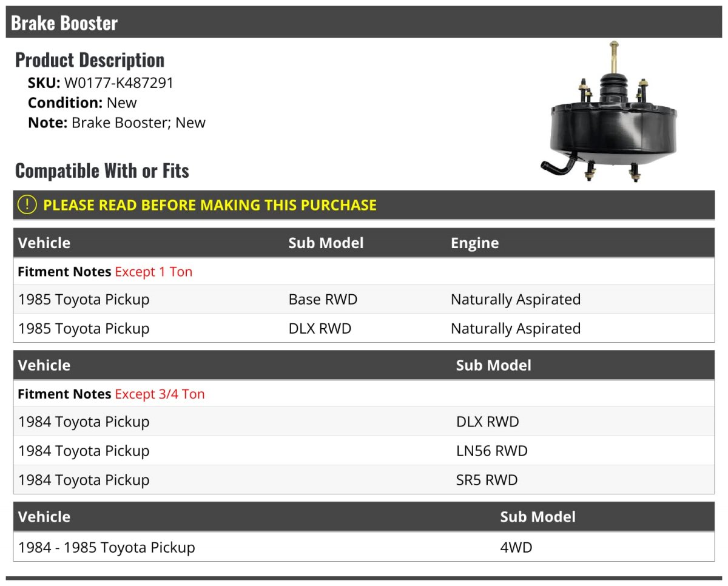Click the 1984 - 1985 Toyota Pickup 4WD row

pyautogui.click(x=364, y=547)
